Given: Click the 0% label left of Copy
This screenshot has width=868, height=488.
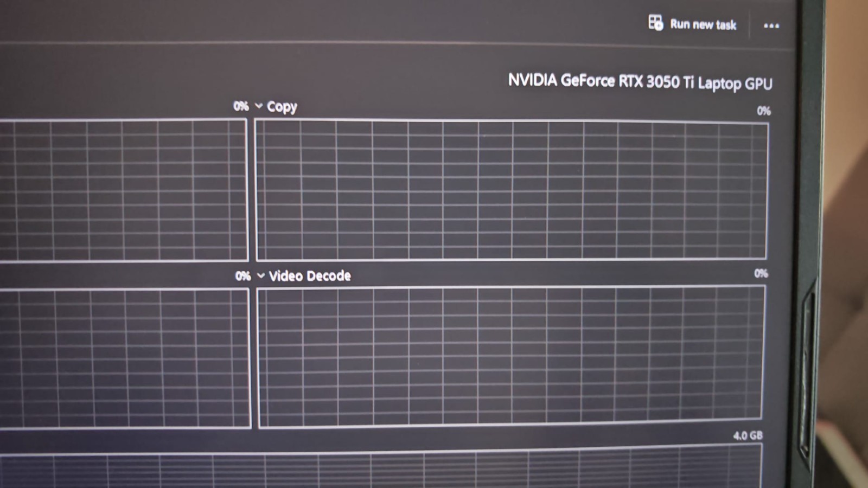Looking at the screenshot, I should click(x=241, y=106).
